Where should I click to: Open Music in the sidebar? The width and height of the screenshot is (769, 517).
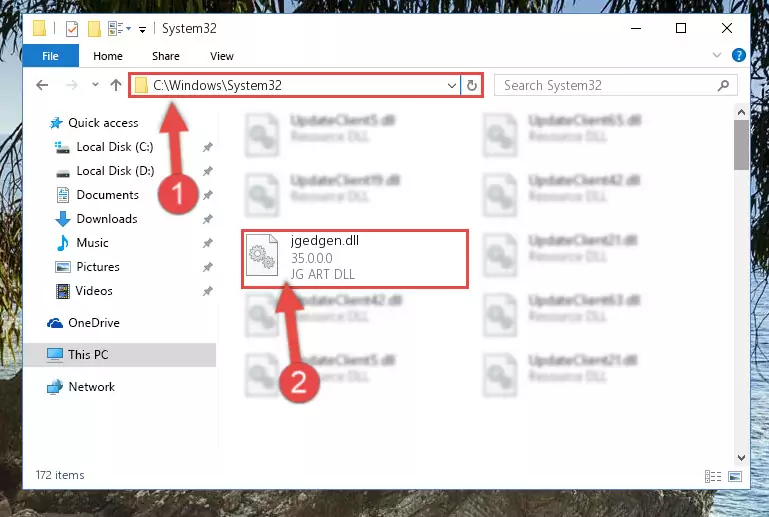pos(92,243)
